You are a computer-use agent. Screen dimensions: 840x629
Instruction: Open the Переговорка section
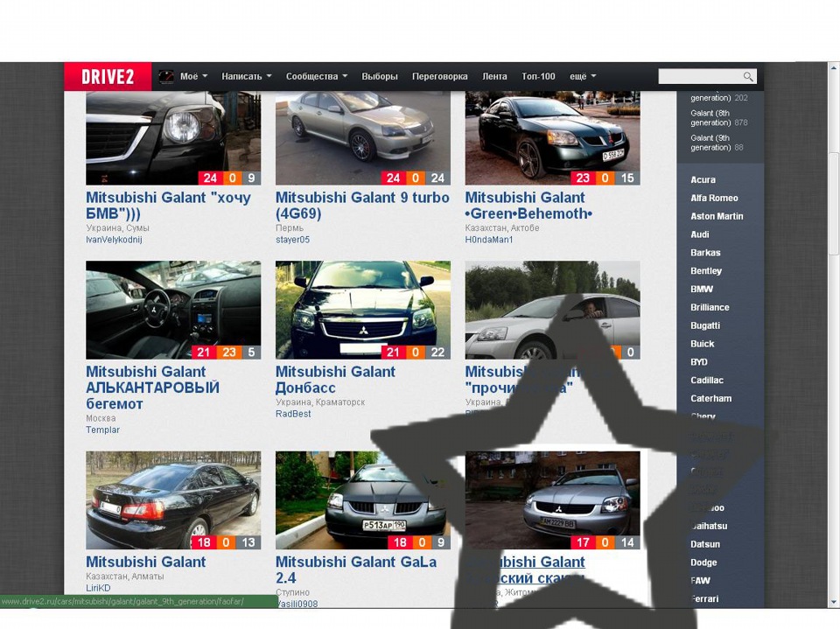pos(439,77)
